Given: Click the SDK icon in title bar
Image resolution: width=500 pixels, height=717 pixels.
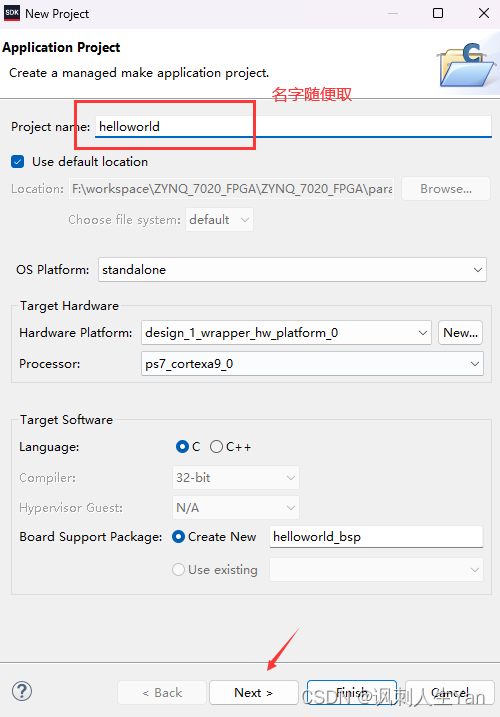Looking at the screenshot, I should [x=11, y=13].
